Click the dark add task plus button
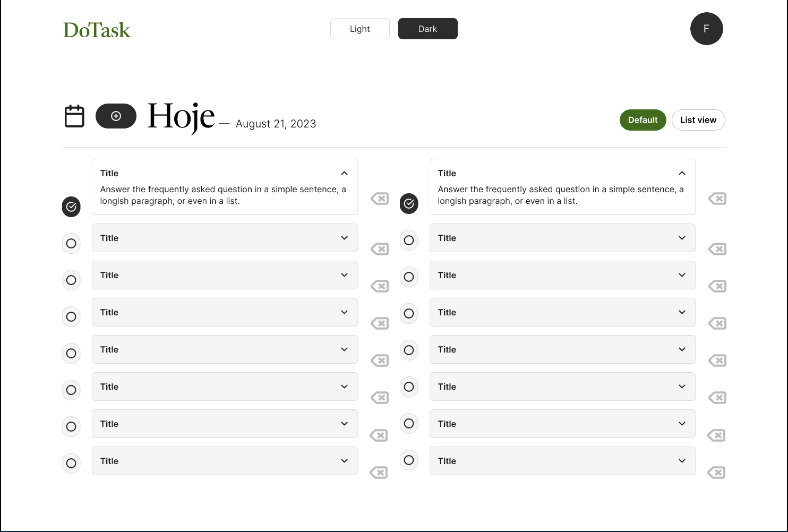 (116, 116)
